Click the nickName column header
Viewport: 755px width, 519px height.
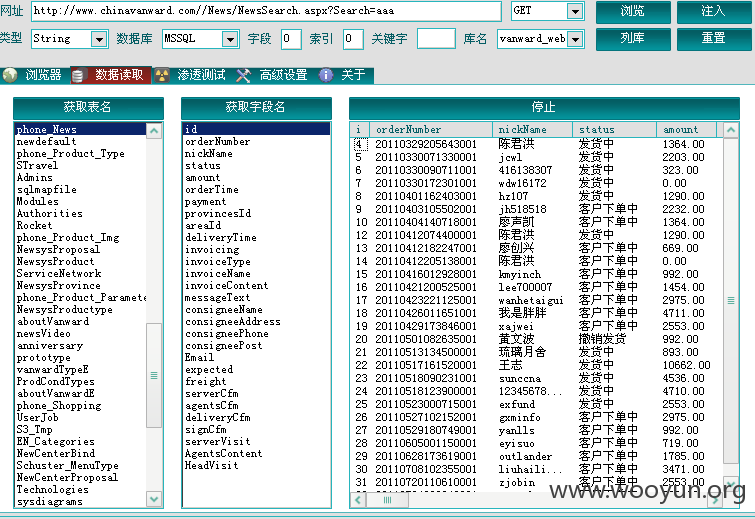coord(533,130)
